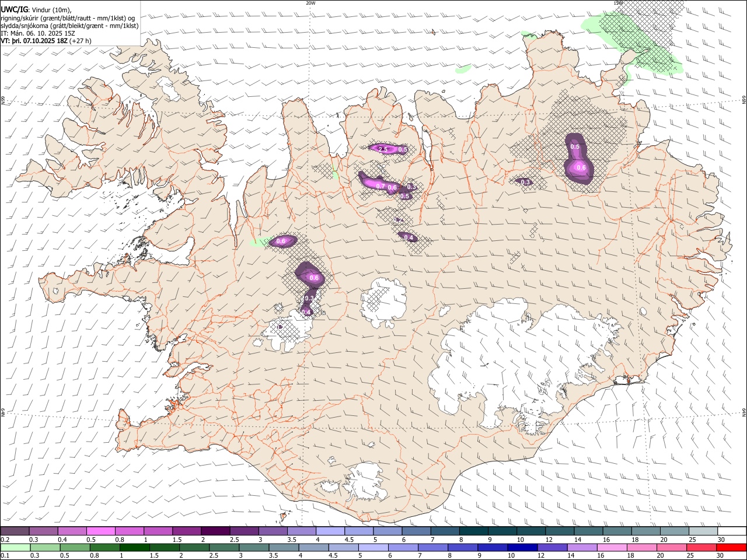Click the large white Vatnajökull glacier area
This screenshot has width=747, height=560.
tap(514, 362)
